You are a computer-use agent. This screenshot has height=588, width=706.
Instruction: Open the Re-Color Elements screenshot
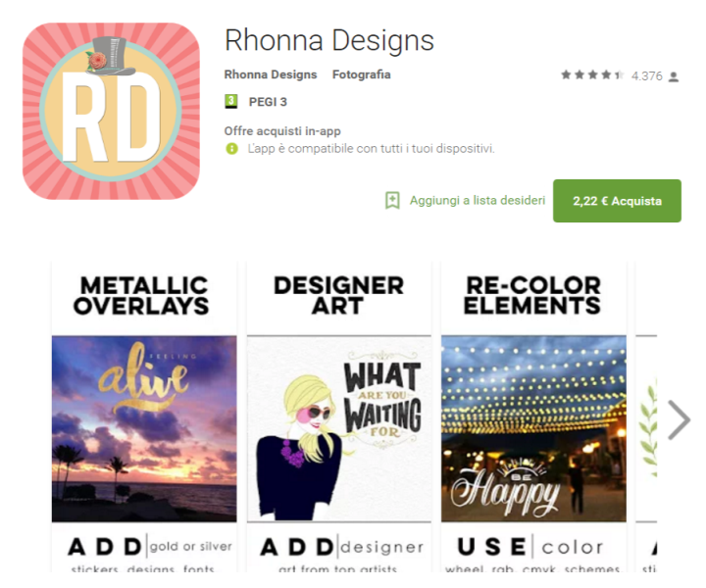(x=533, y=417)
